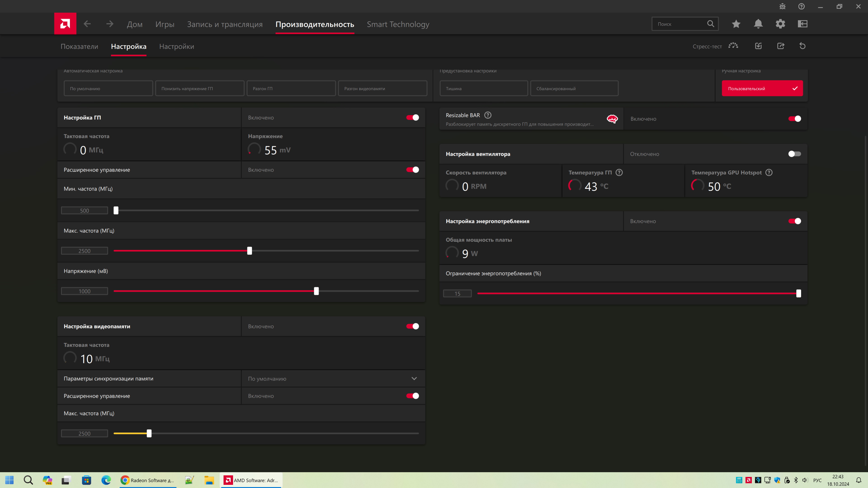Screen dimensions: 868x488
Task: Click the export profile share icon
Action: (x=781, y=46)
